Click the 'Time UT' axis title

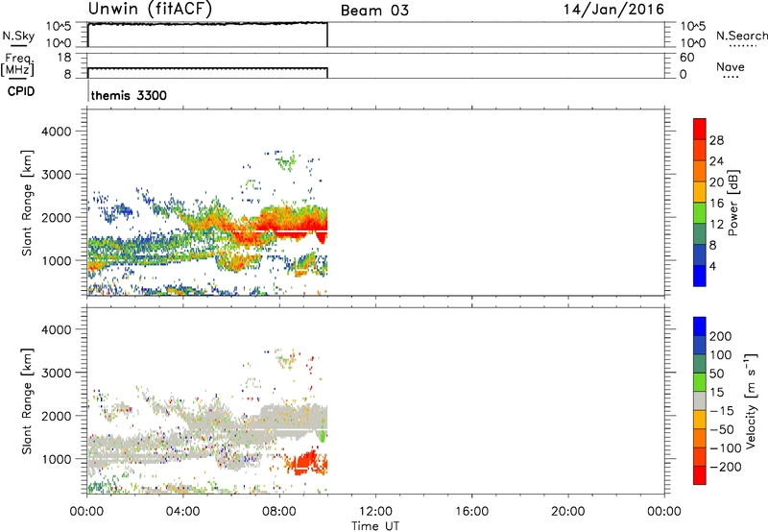(375, 526)
